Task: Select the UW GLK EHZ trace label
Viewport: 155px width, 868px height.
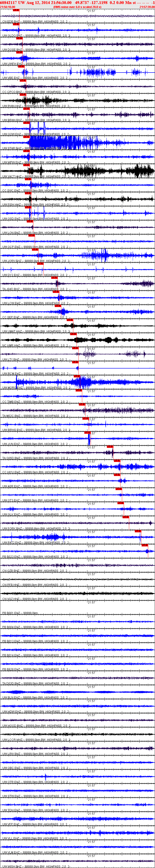Action: (x=35, y=515)
